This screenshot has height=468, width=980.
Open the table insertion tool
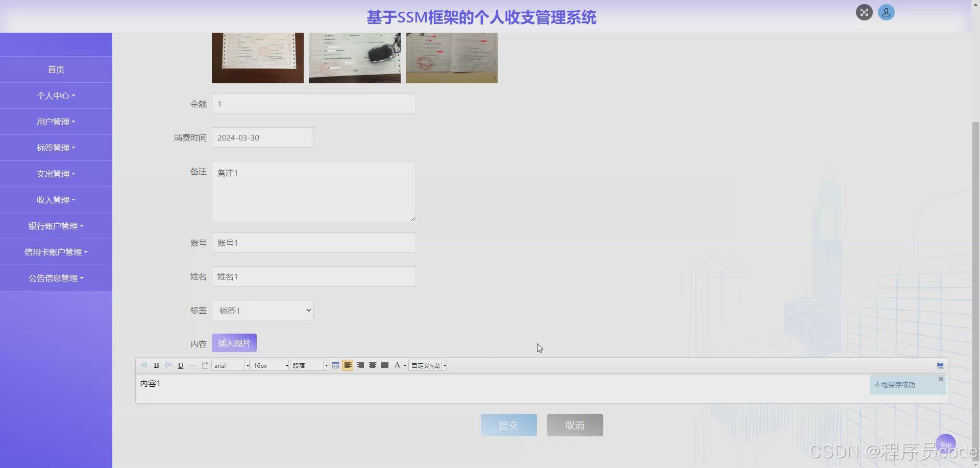tap(335, 365)
